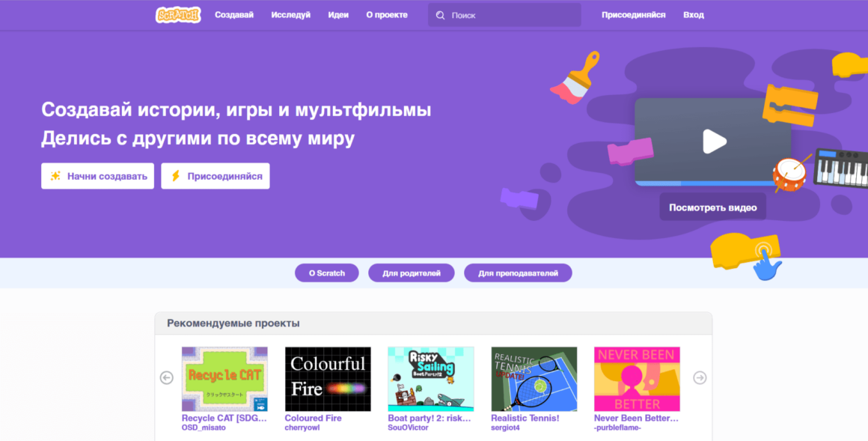Open Для преподавателей page
The width and height of the screenshot is (868, 441).
pos(519,273)
